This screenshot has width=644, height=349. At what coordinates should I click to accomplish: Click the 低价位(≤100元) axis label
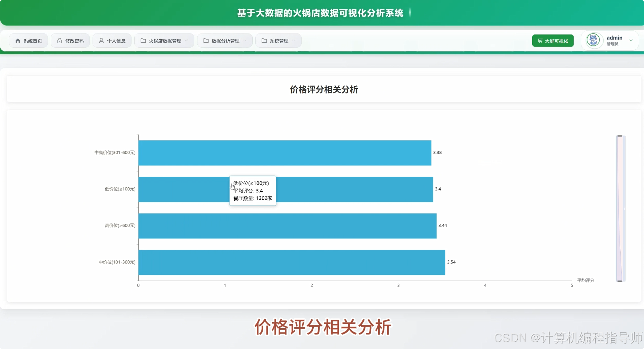pos(120,189)
